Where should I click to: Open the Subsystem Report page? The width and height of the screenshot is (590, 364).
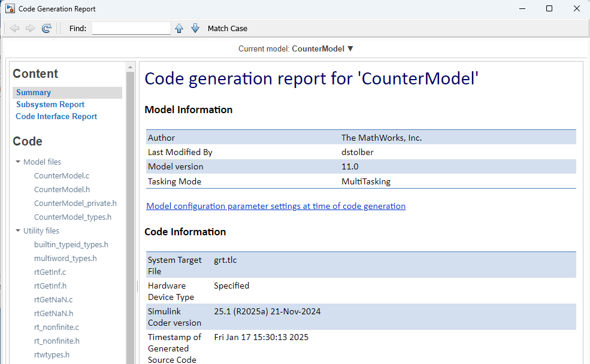pyautogui.click(x=50, y=104)
